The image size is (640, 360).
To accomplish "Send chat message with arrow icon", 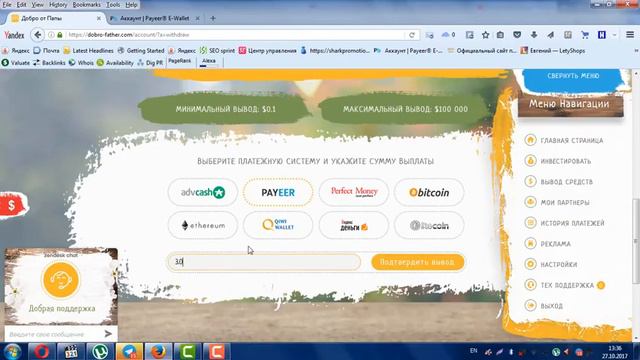I will 108,334.
